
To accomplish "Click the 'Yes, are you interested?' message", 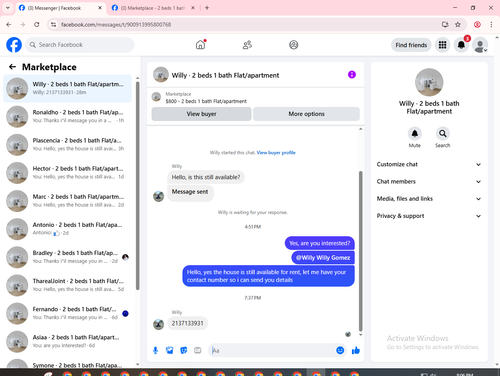I will point(320,243).
